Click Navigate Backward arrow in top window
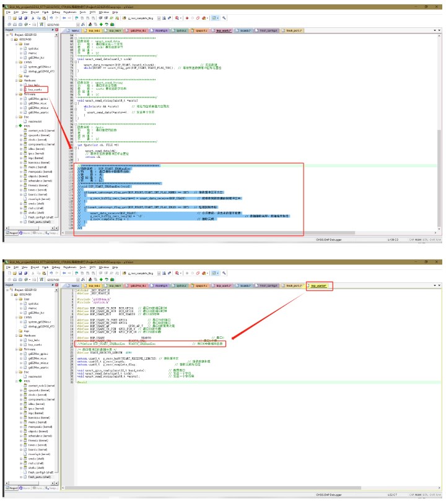 [64, 19]
